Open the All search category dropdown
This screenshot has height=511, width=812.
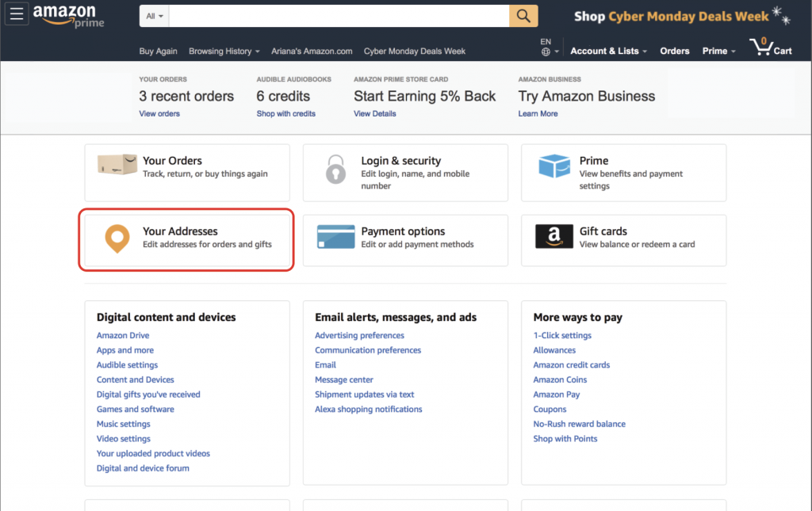(x=154, y=16)
